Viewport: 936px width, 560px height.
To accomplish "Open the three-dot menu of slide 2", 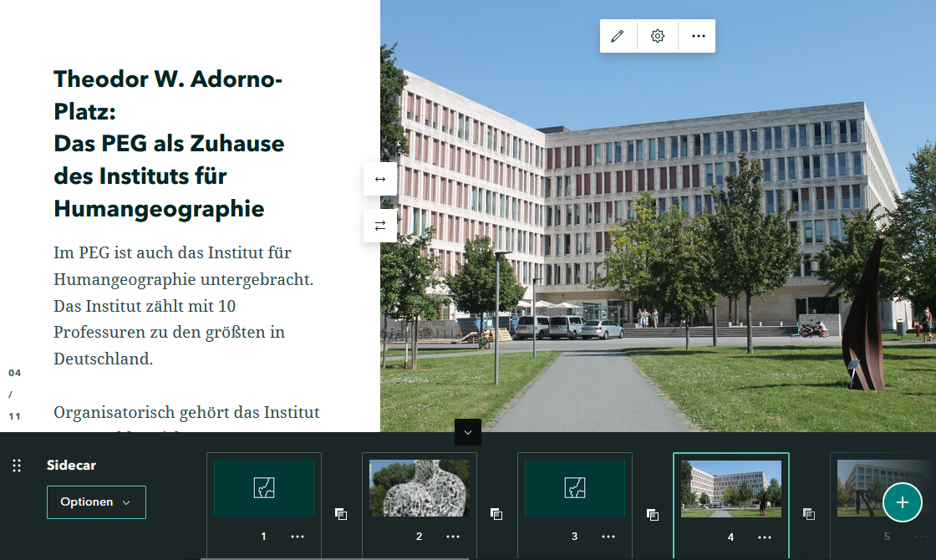I will [x=453, y=537].
